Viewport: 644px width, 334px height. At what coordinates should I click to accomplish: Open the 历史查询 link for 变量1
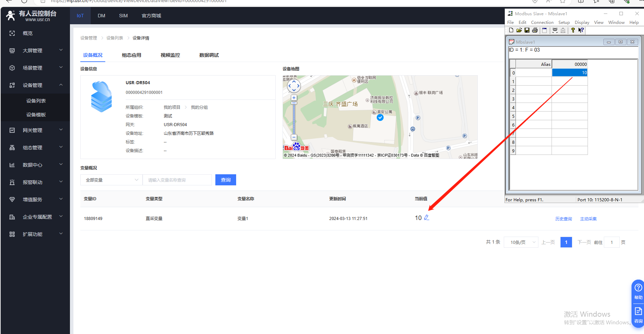click(x=563, y=219)
